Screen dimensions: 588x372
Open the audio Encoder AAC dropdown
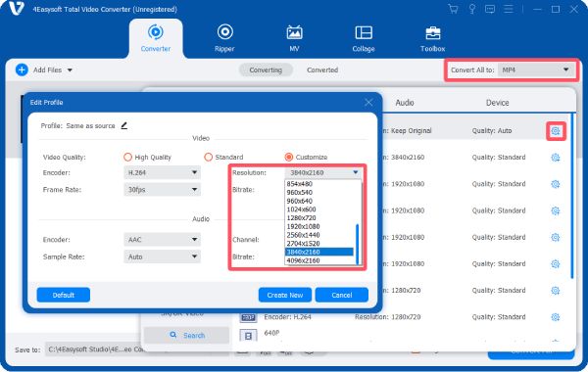(162, 240)
